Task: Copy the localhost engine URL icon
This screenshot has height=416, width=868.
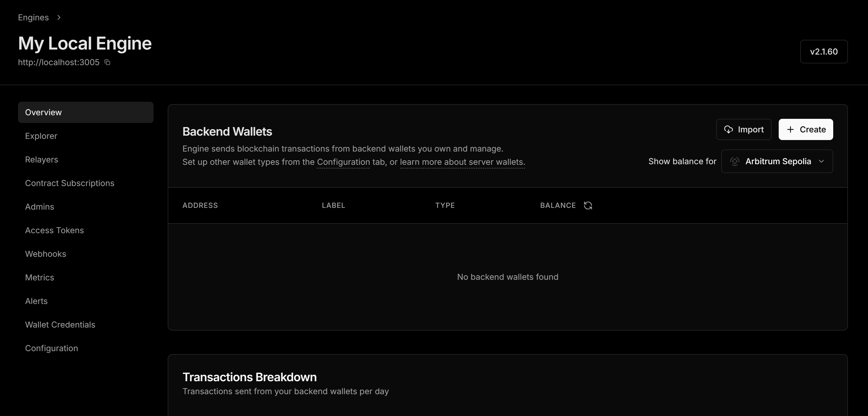Action: click(107, 63)
